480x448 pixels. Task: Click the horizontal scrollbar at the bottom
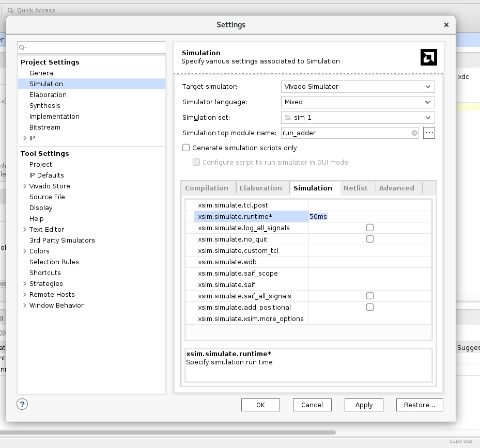coord(168,433)
